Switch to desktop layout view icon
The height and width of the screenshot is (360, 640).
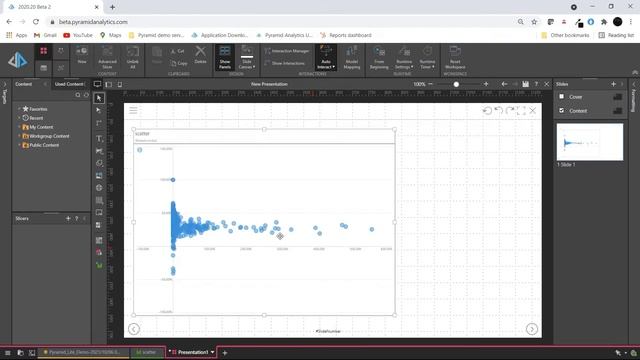(x=97, y=84)
